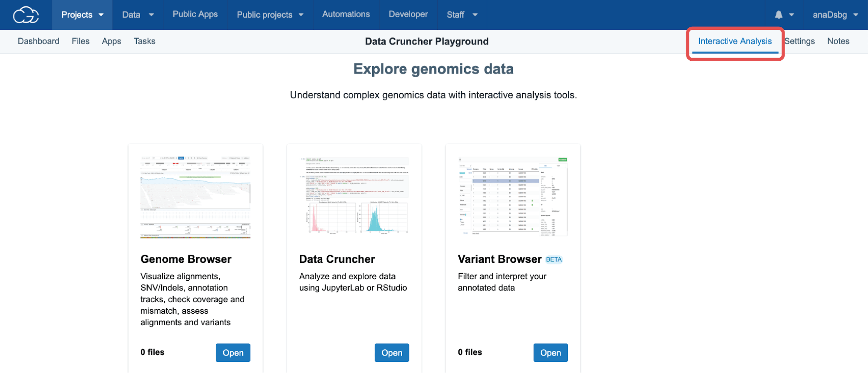868x373 pixels.
Task: Click the Seven Bridges cloud logo
Action: pos(25,14)
